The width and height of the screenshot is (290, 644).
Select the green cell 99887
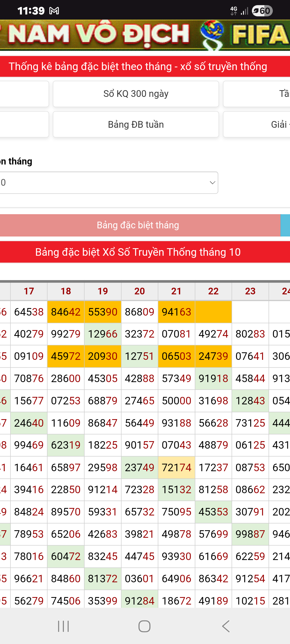click(x=250, y=534)
